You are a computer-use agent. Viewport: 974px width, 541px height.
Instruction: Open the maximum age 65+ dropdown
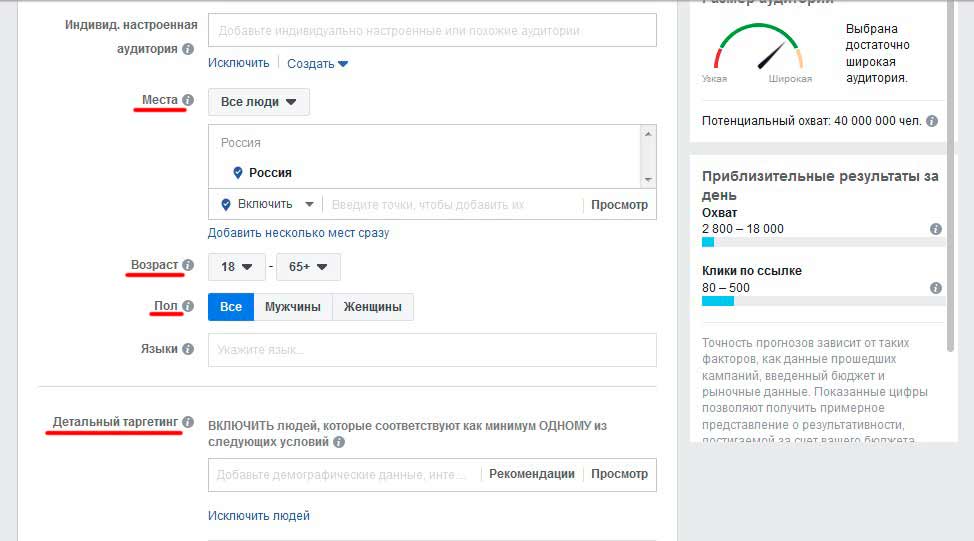pyautogui.click(x=308, y=267)
